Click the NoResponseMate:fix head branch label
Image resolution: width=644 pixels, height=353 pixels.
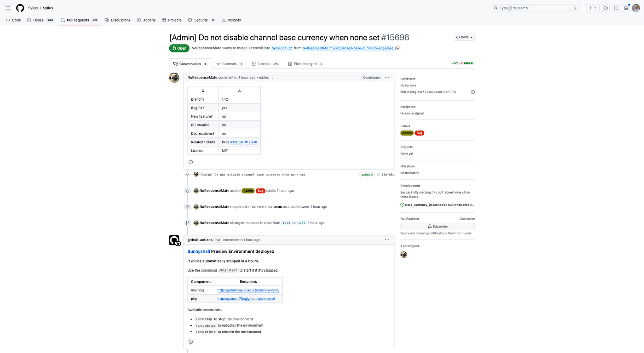[x=348, y=48]
